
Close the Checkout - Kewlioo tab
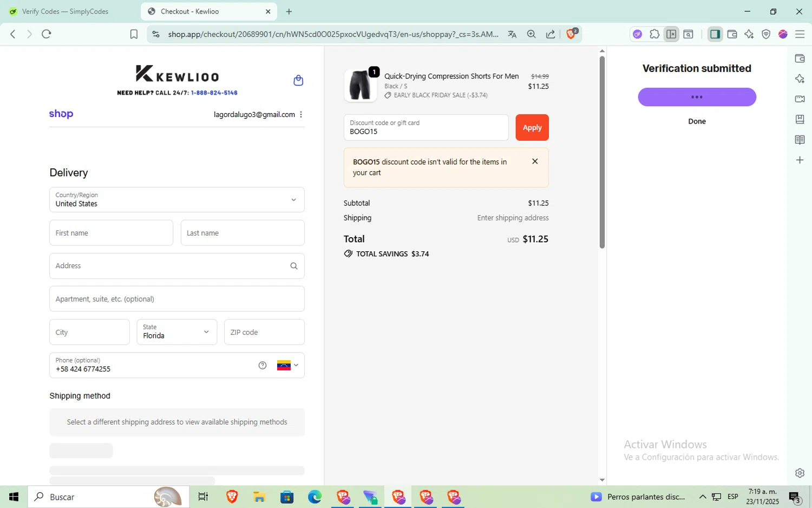click(267, 11)
